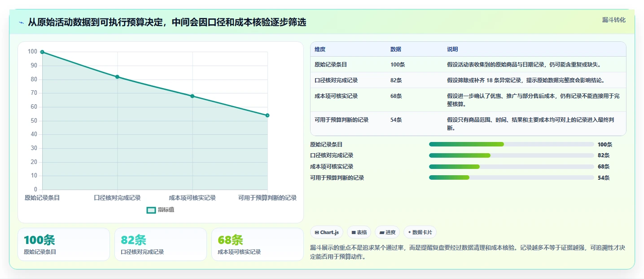Screen dimensions: 644x279
Task: Click the page title about 预算决定
Action: coord(167,22)
